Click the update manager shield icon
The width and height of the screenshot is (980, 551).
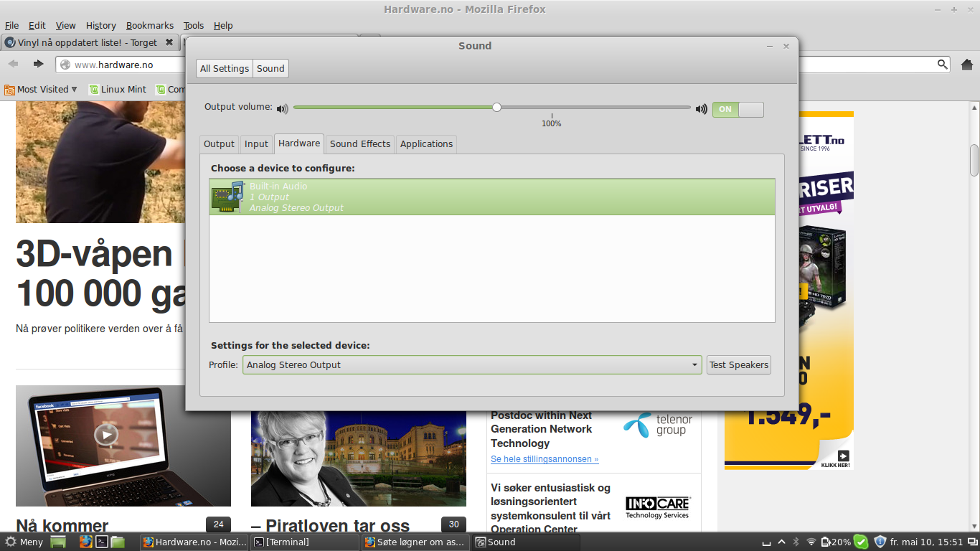point(880,542)
